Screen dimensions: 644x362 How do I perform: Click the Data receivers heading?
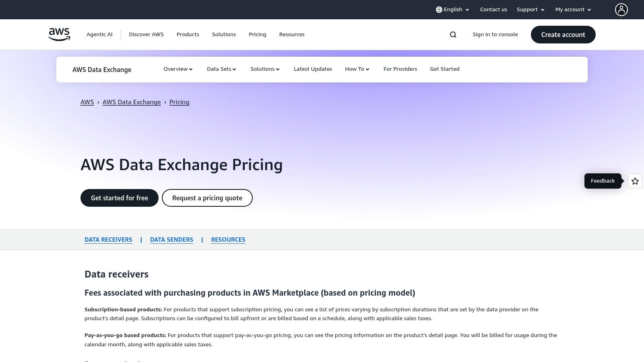point(116,274)
